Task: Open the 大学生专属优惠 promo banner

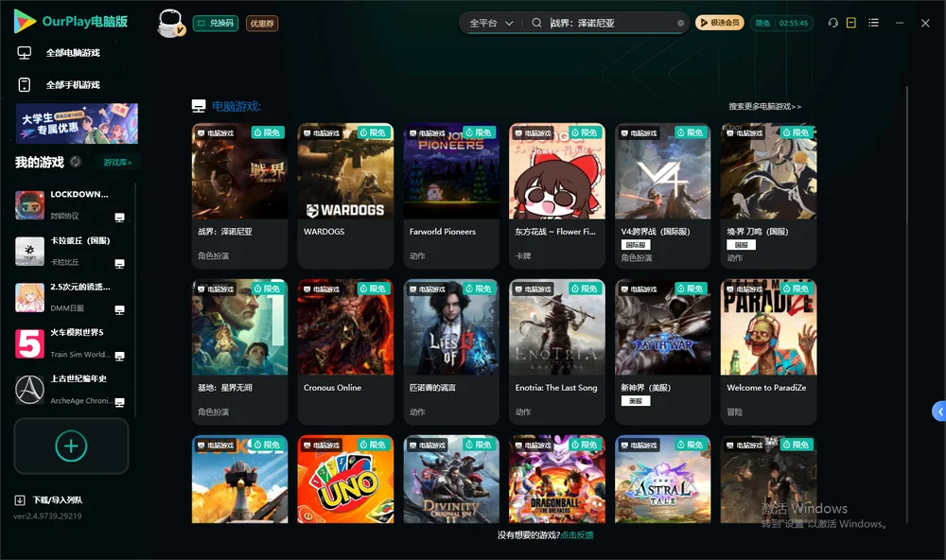Action: (x=77, y=124)
